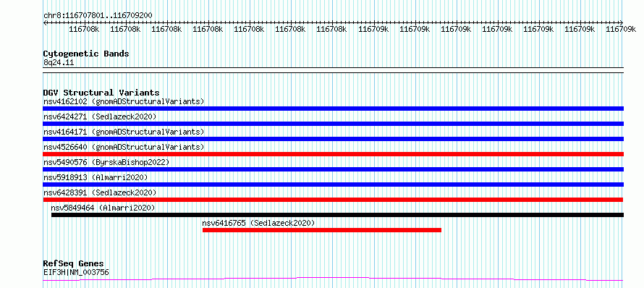The image size is (644, 288).
Task: Open the nsv5490576 ByrskaBishop2022 variant label
Action: point(106,162)
